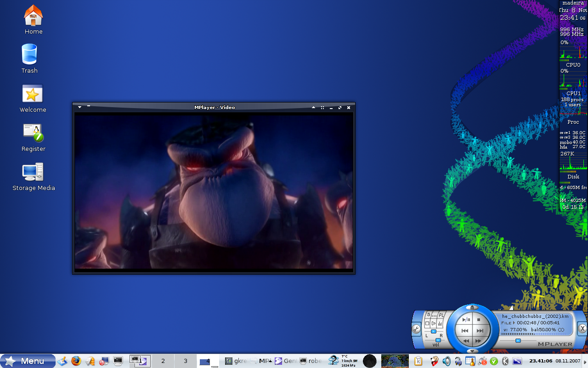588x368 pixels.
Task: Open the terminal icon in taskbar
Action: (118, 361)
